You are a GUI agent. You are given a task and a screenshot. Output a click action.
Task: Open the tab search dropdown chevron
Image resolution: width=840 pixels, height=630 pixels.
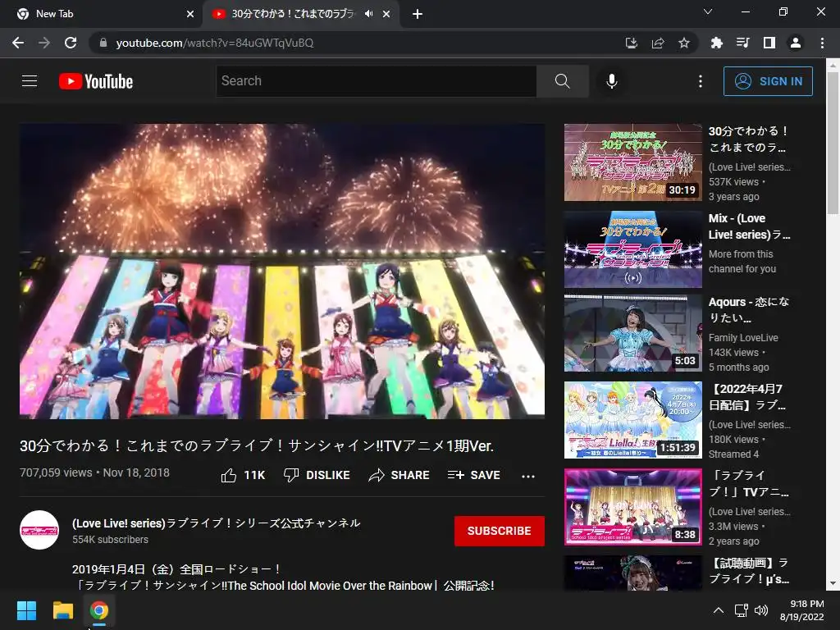(x=708, y=11)
